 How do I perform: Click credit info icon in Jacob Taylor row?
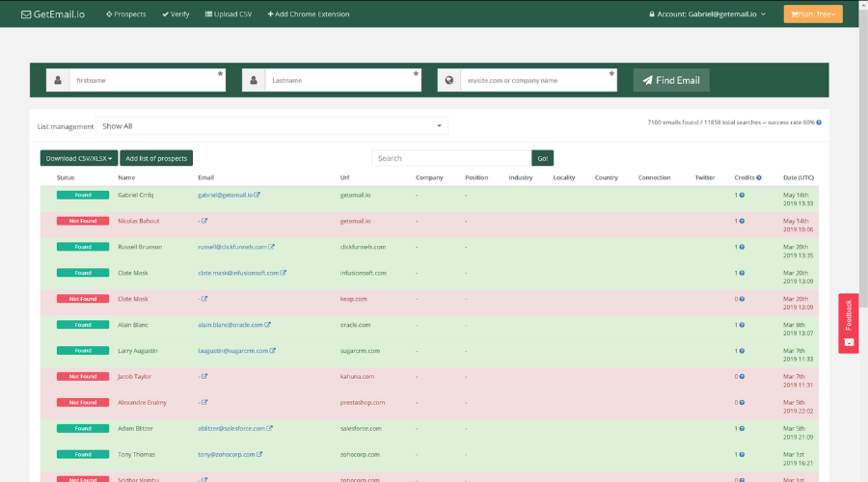742,376
